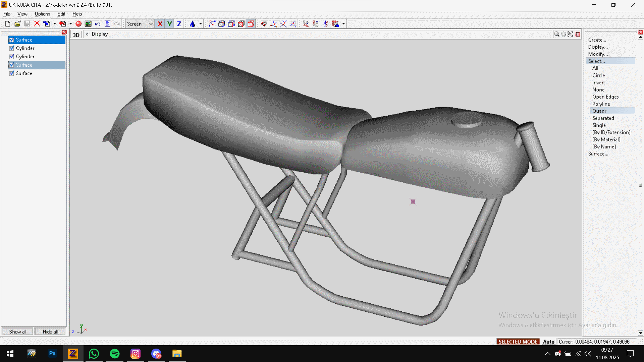The image size is (644, 362).
Task: Uncheck the first Cylinder visibility checkbox
Action: coord(12,48)
